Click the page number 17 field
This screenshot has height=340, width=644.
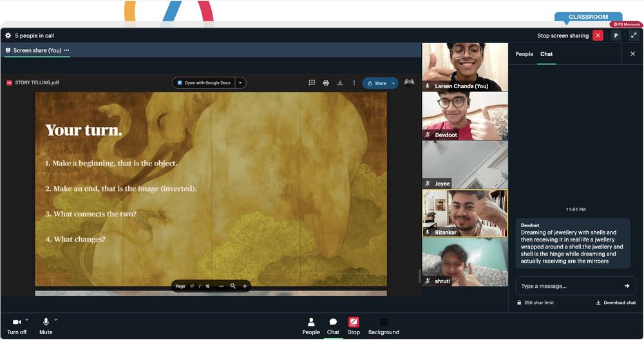[x=192, y=286]
